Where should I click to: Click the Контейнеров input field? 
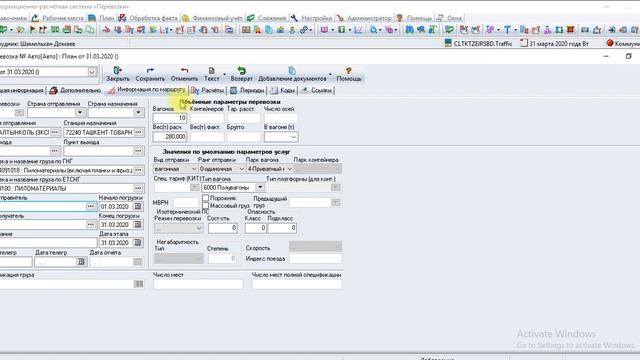pos(207,118)
